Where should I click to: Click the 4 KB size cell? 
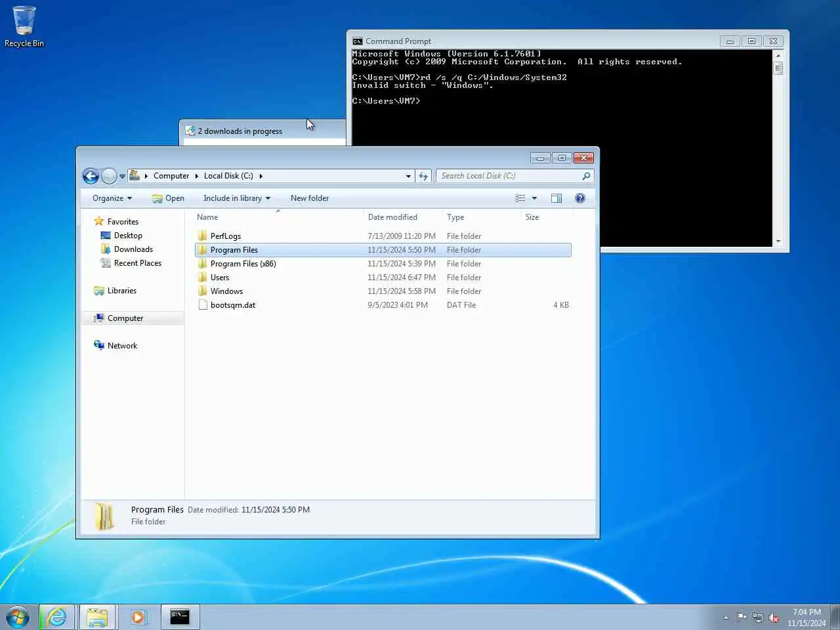pos(561,305)
